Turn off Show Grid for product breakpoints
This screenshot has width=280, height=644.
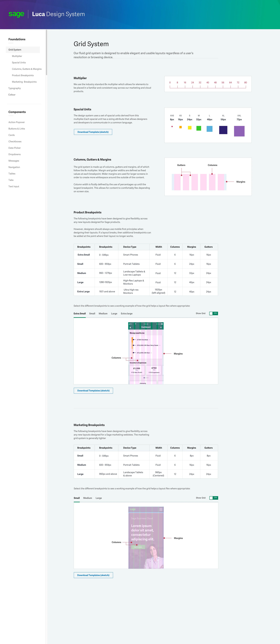[214, 313]
